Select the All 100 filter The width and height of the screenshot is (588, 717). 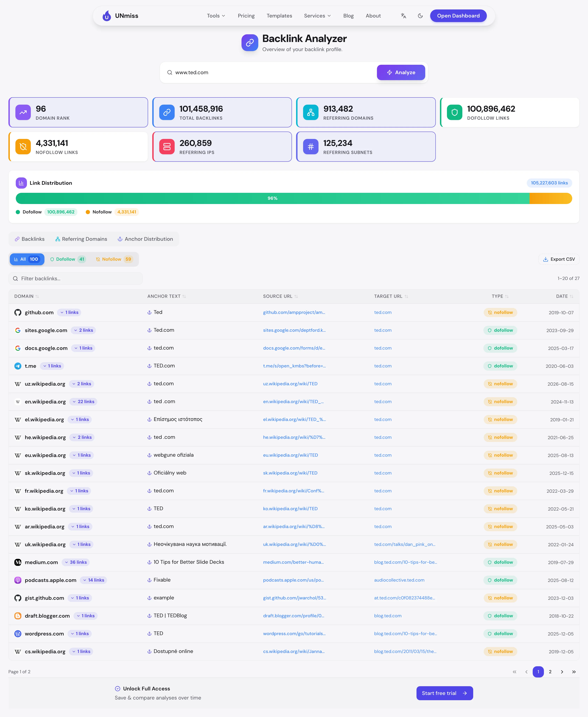click(27, 259)
